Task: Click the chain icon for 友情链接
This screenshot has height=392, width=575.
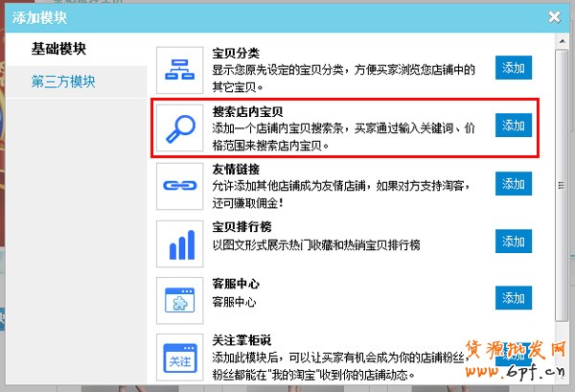Action: point(180,184)
